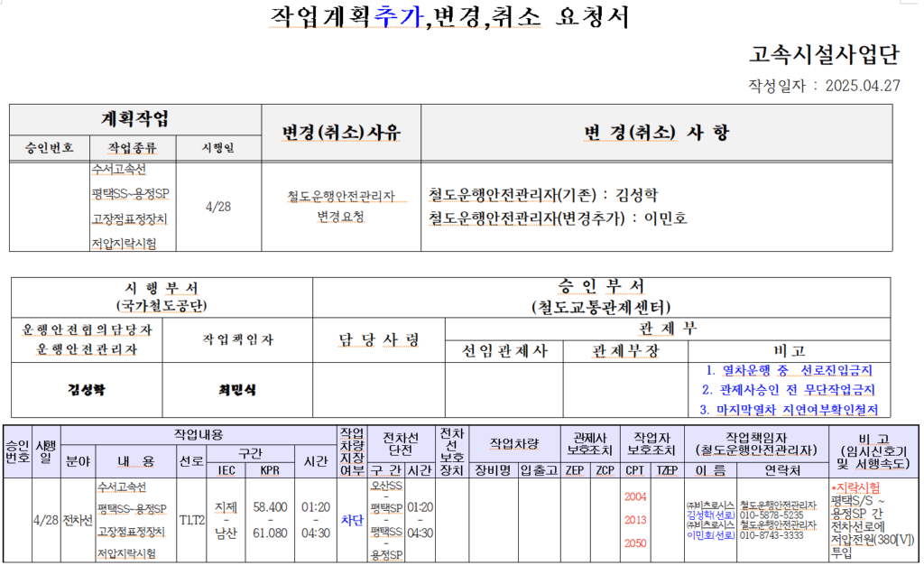Select the '작업차량 지장여부' header cell
This screenshot has width=924, height=575.
tap(352, 451)
